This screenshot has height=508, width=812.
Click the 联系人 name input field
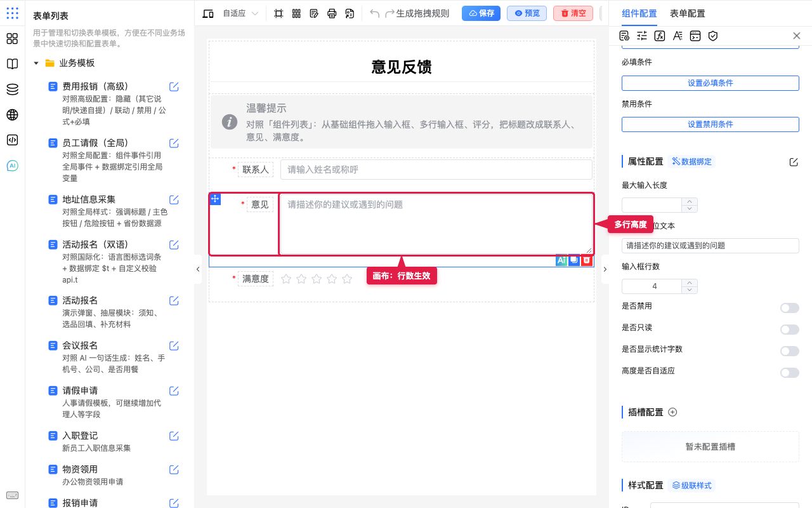(x=436, y=170)
